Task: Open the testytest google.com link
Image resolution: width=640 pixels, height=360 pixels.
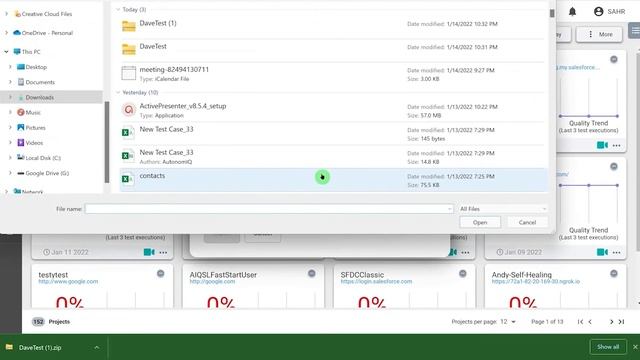Action: pos(68,282)
